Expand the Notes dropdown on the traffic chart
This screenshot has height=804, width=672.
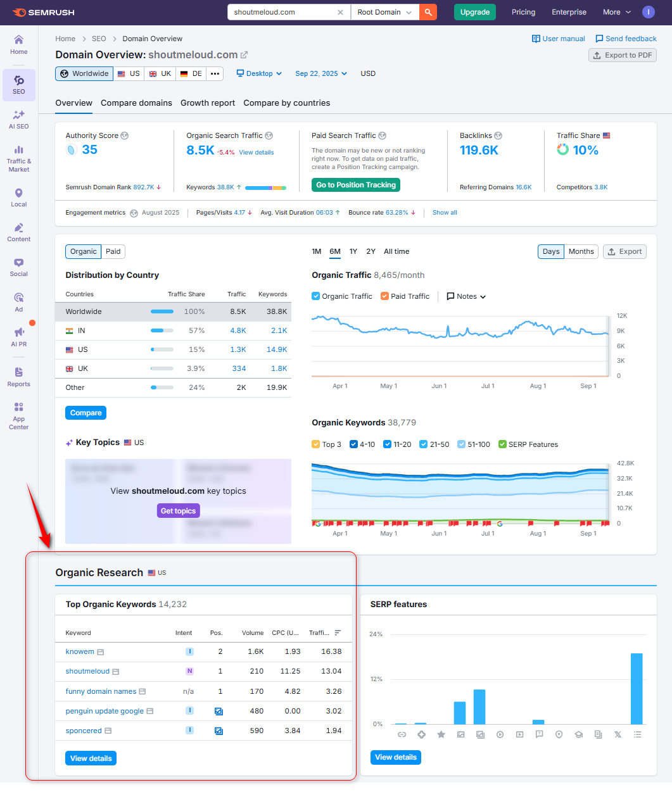[466, 296]
